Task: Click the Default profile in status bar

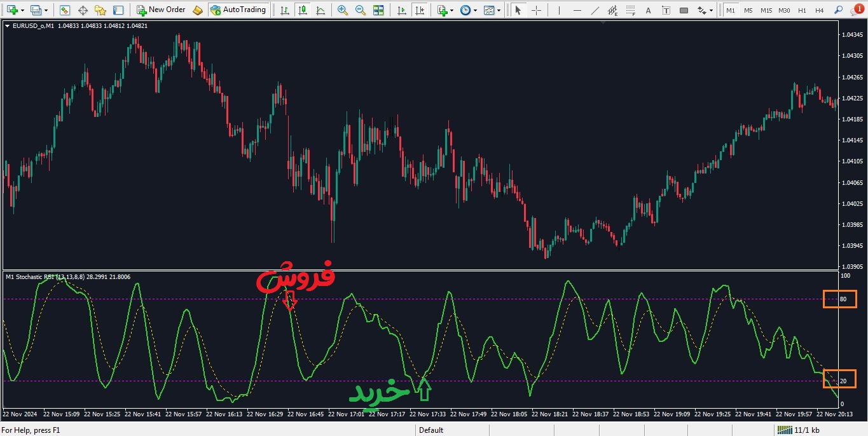Action: 431,430
